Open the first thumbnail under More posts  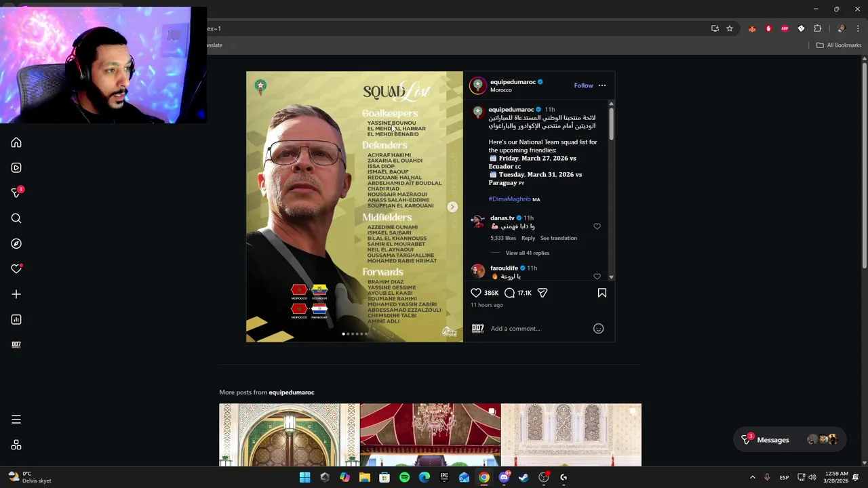[x=289, y=435]
